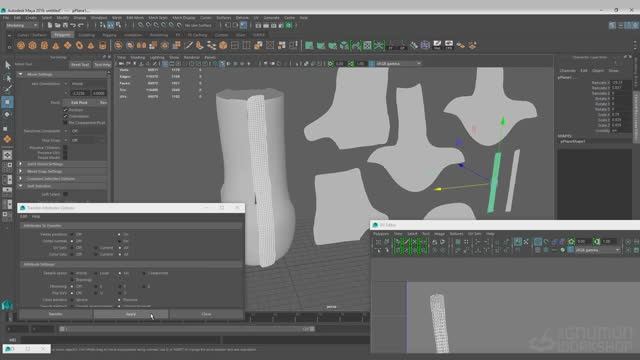Open the Deform menu in main menu bar
Image resolution: width=640 pixels, height=360 pixels.
[x=242, y=18]
